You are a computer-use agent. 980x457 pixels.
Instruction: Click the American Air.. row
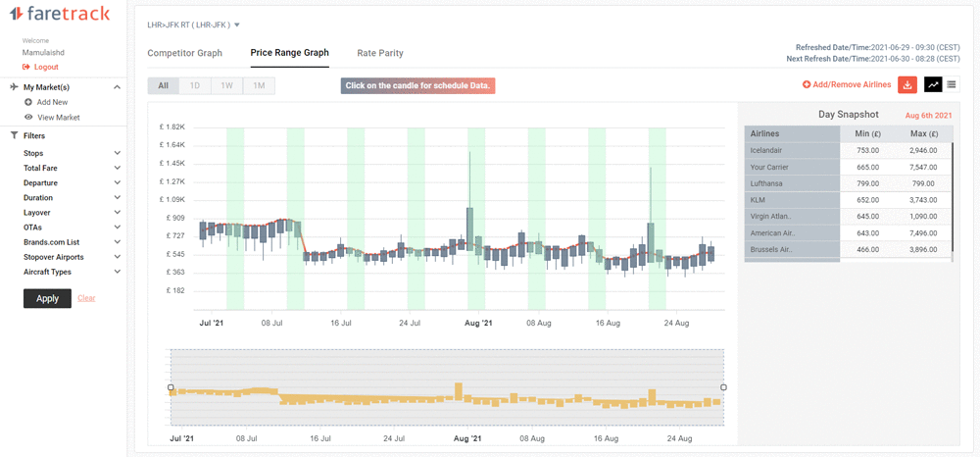click(x=849, y=233)
